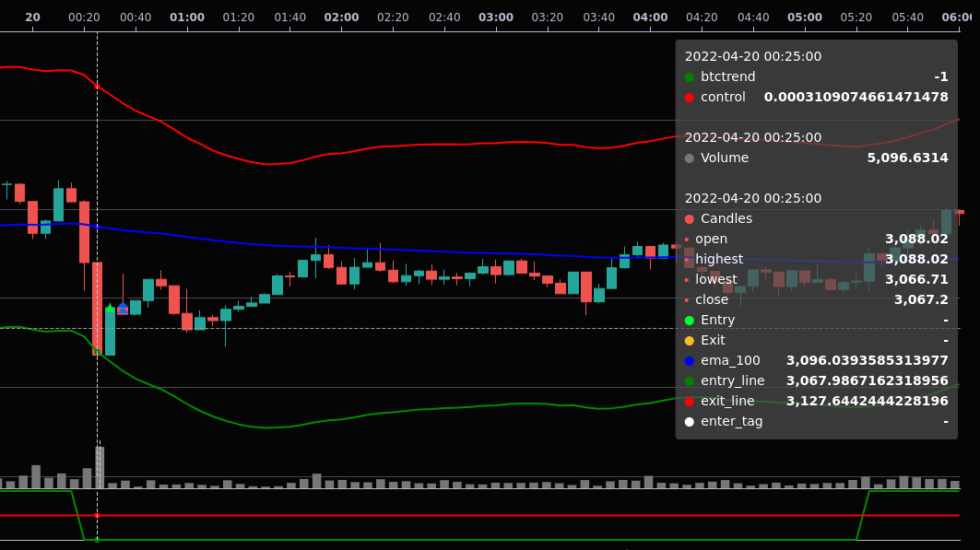
Task: Toggle the close series dot
Action: tap(689, 299)
